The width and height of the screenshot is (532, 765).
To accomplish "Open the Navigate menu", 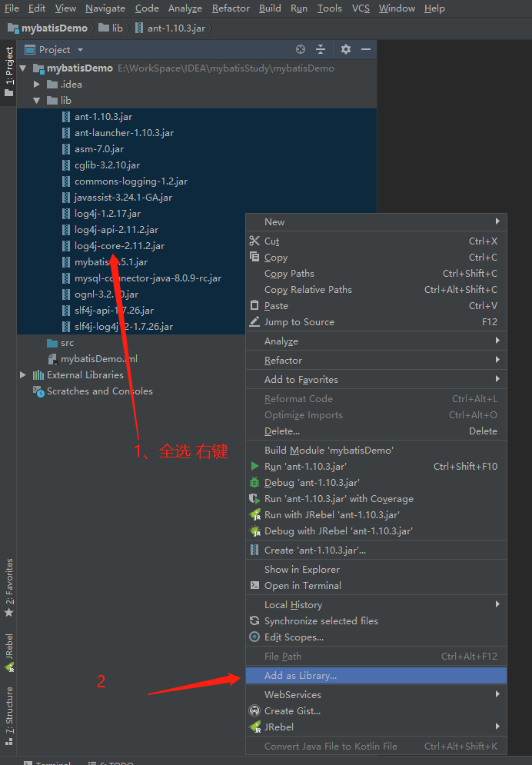I will 105,8.
